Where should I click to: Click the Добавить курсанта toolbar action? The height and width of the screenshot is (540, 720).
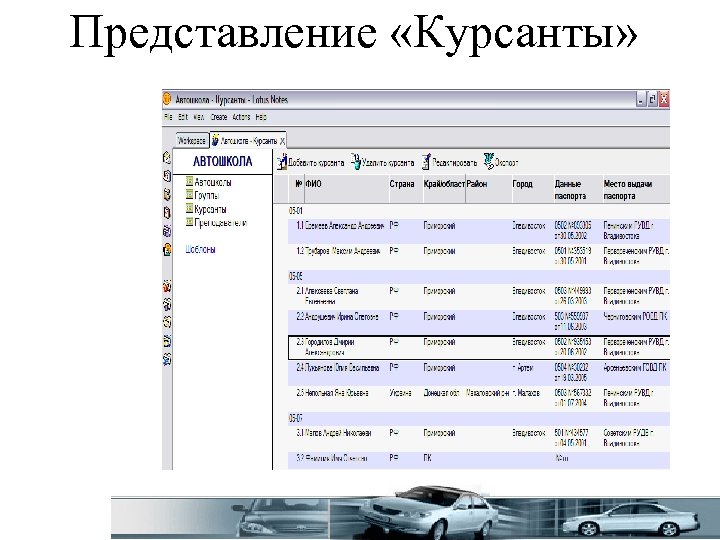[311, 163]
